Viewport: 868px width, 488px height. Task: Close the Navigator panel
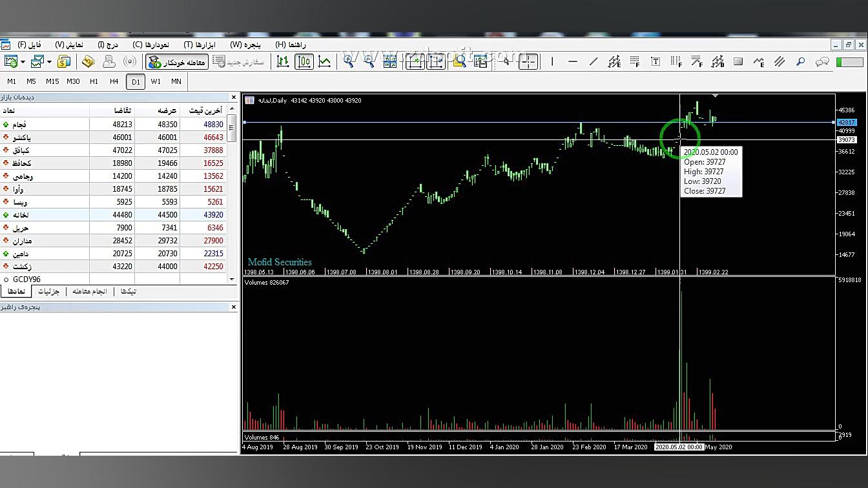tap(233, 307)
